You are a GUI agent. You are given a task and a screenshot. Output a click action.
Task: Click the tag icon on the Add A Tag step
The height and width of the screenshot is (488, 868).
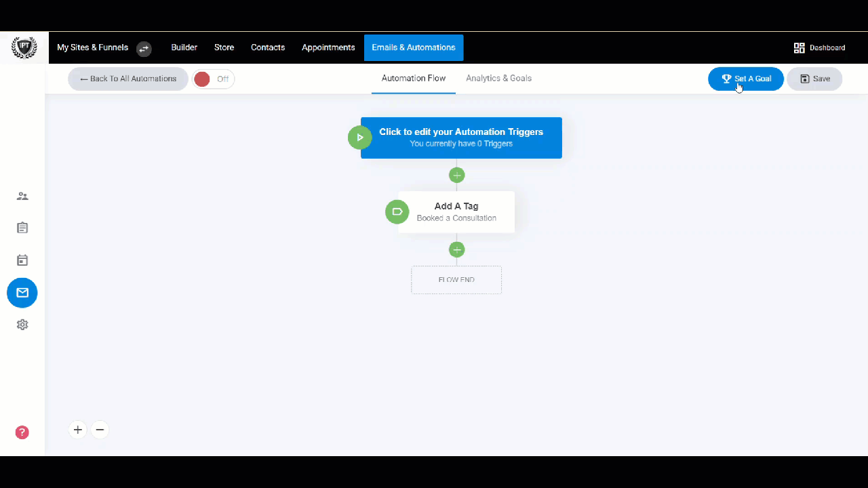[x=397, y=211]
